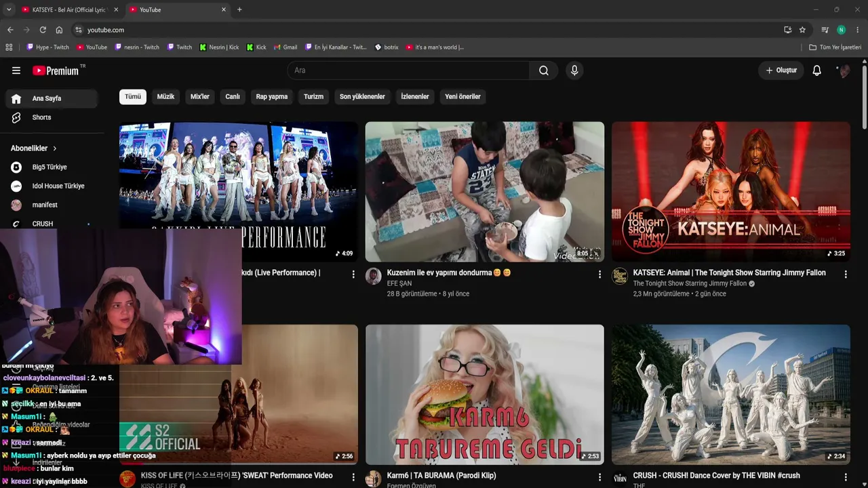Open the apps grid in the bookmarks bar

(9, 47)
